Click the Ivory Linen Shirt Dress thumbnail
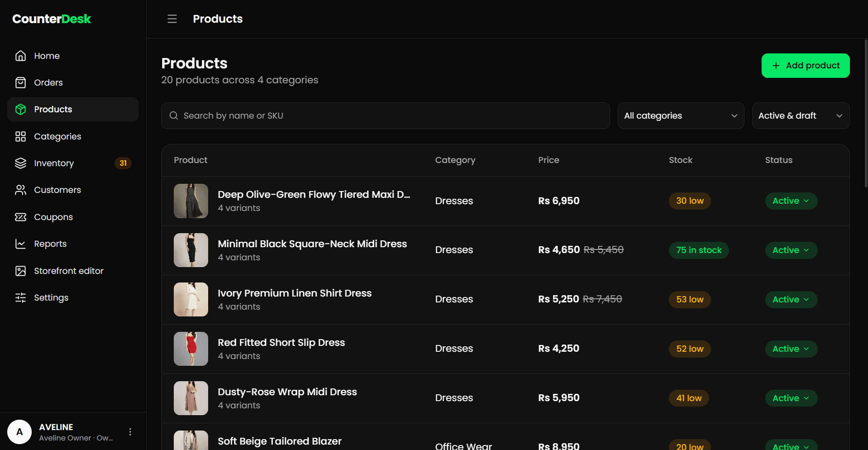 191,300
